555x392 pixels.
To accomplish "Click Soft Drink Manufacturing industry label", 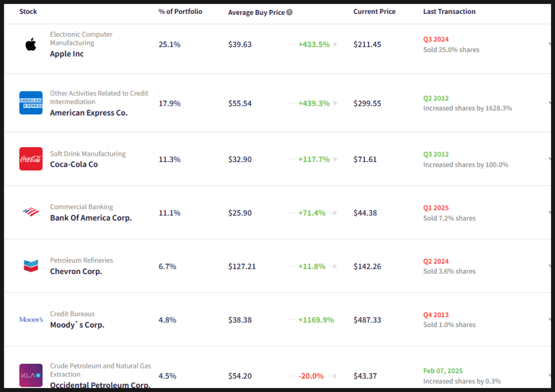I will point(88,153).
